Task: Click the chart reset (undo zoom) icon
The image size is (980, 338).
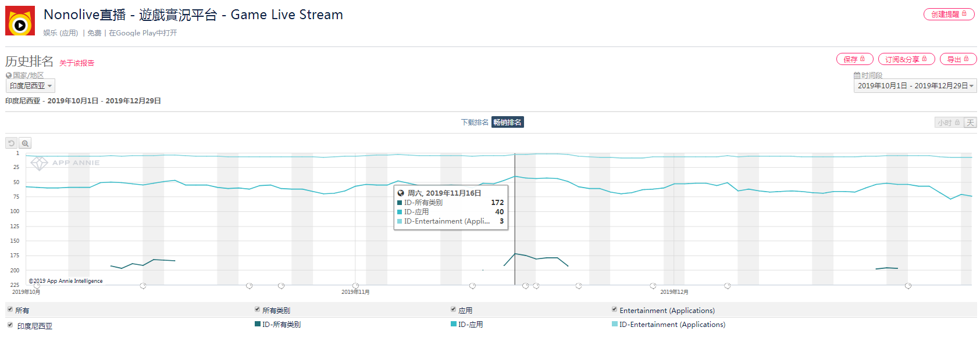Action: point(12,143)
